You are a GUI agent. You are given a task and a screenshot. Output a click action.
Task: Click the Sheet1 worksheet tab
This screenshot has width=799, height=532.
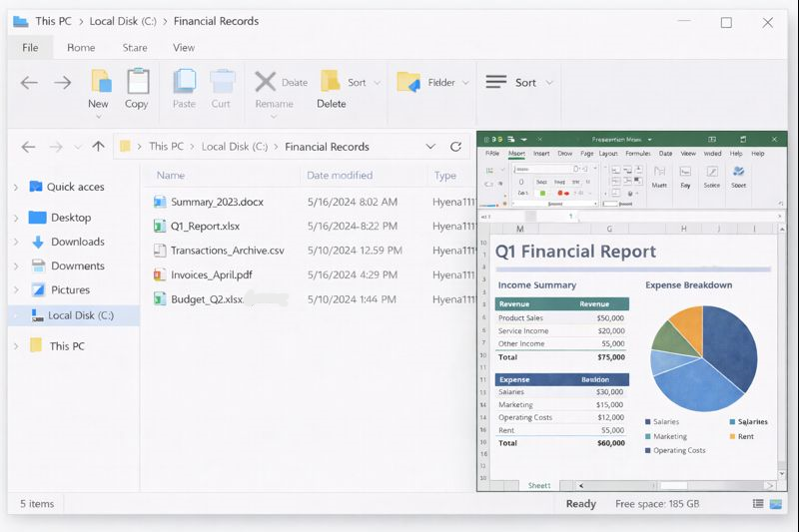(x=539, y=485)
